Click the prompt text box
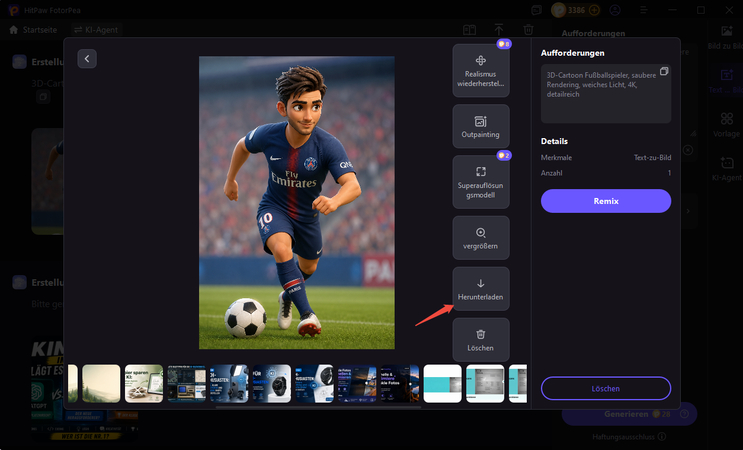Image resolution: width=743 pixels, height=450 pixels. coord(606,94)
